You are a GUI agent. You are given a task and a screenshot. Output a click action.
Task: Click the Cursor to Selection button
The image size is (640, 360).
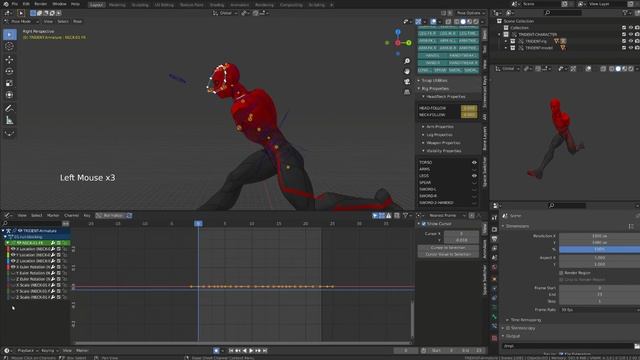[448, 248]
